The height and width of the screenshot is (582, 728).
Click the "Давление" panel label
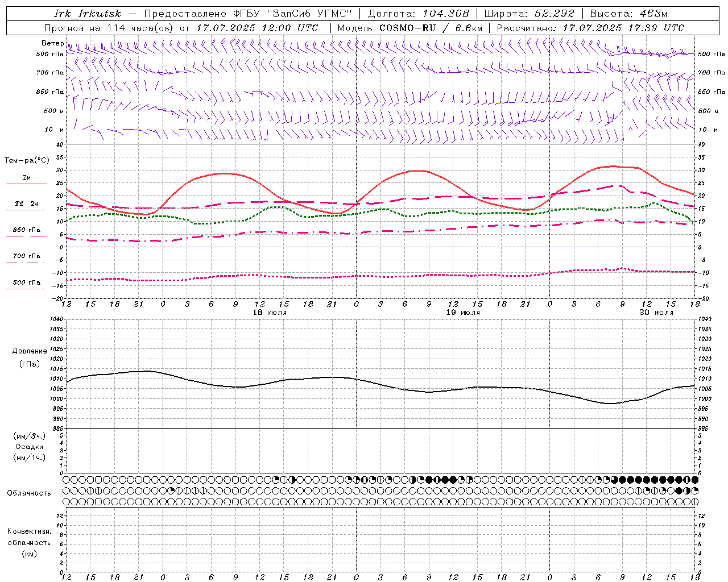click(30, 351)
